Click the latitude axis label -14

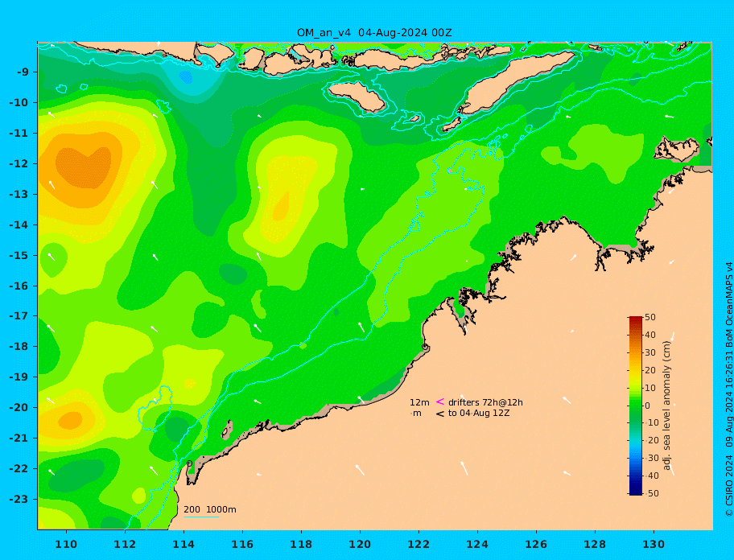19,224
